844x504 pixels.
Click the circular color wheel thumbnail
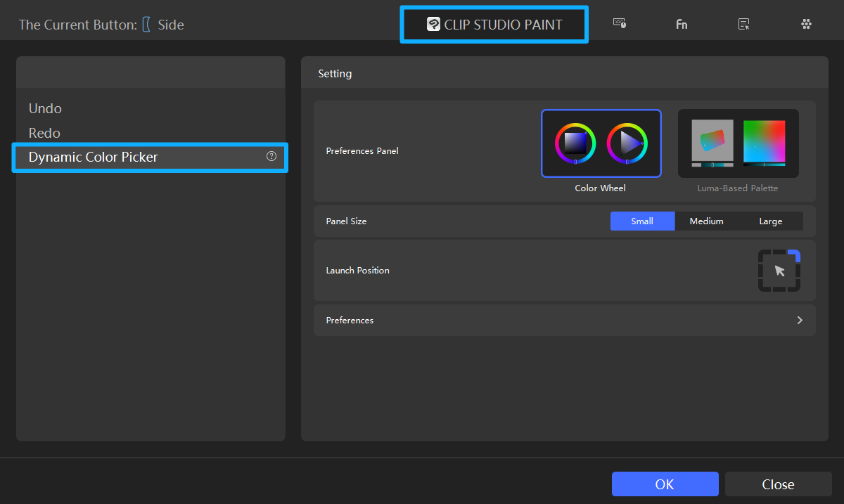coord(575,143)
